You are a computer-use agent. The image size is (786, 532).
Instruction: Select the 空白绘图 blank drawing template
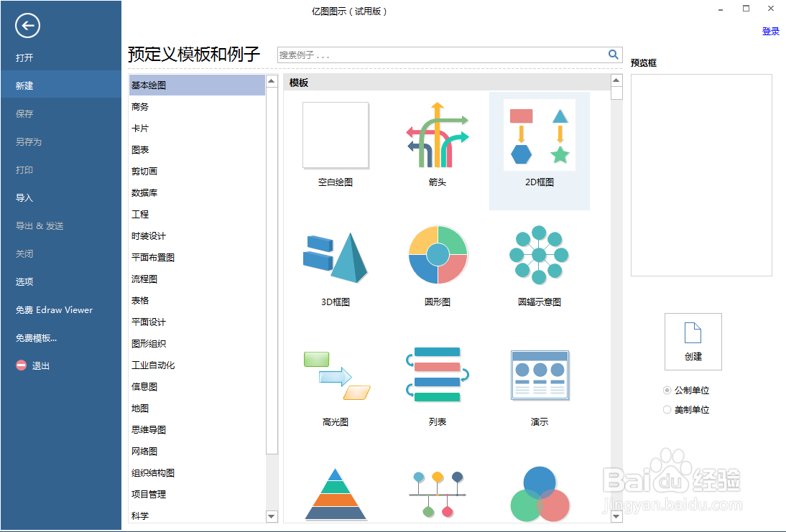click(336, 135)
